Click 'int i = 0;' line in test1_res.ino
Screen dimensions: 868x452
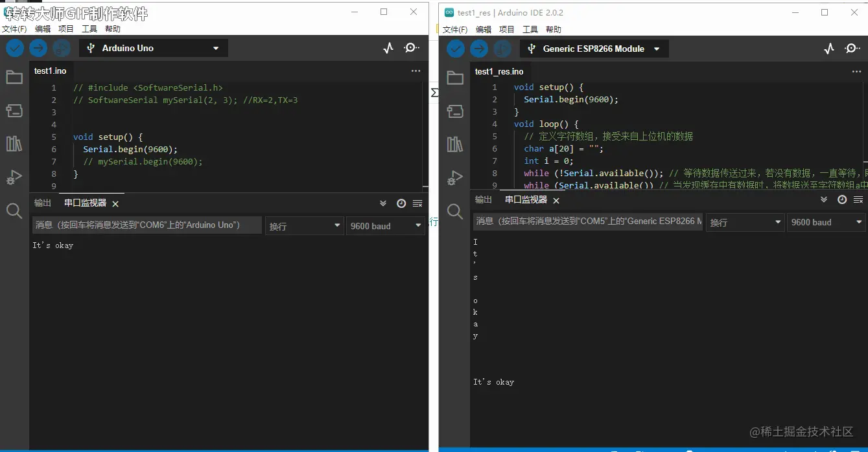tap(548, 161)
